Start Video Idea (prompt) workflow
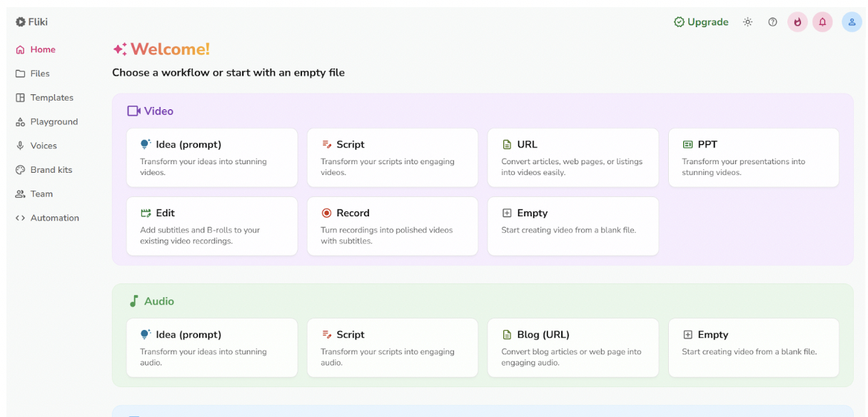Image resolution: width=868 pixels, height=417 pixels. pyautogui.click(x=212, y=158)
